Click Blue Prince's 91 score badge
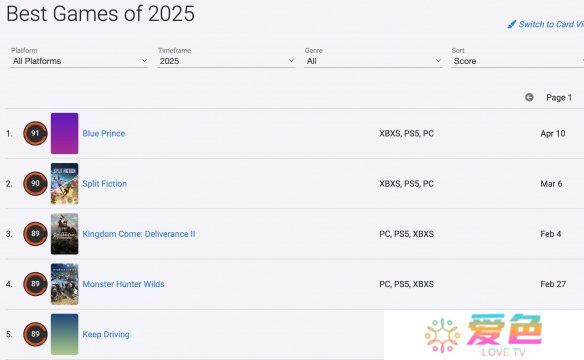This screenshot has width=584, height=360. 35,133
